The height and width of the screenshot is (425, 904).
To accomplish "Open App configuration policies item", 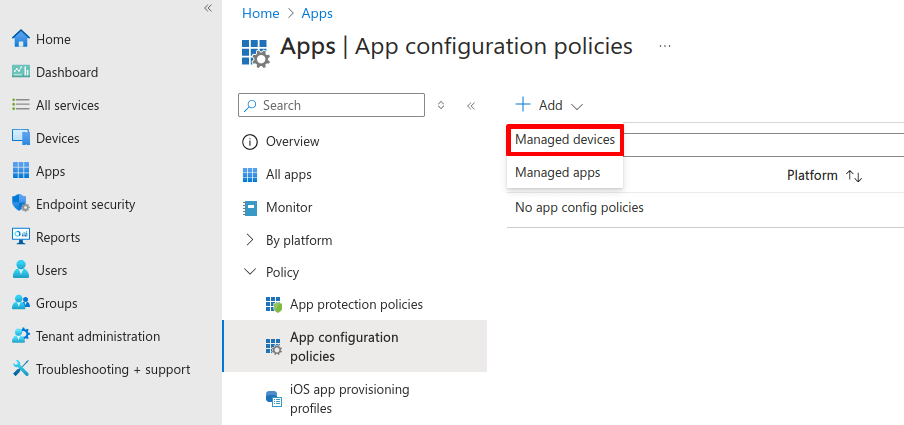I will (355, 346).
